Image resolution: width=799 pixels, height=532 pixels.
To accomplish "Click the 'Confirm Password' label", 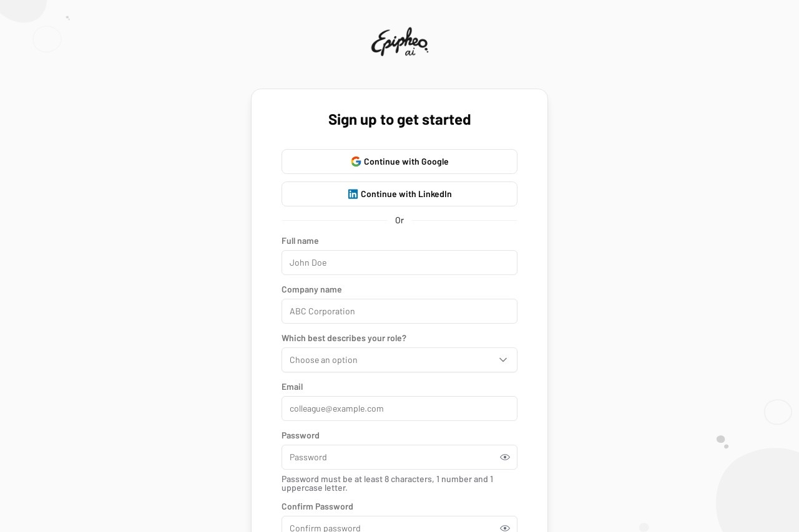I will tap(317, 506).
